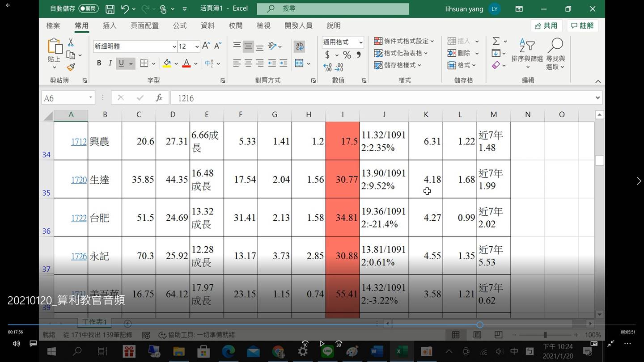This screenshot has height=362, width=644.
Task: Click the Cut scissors icon
Action: click(71, 43)
